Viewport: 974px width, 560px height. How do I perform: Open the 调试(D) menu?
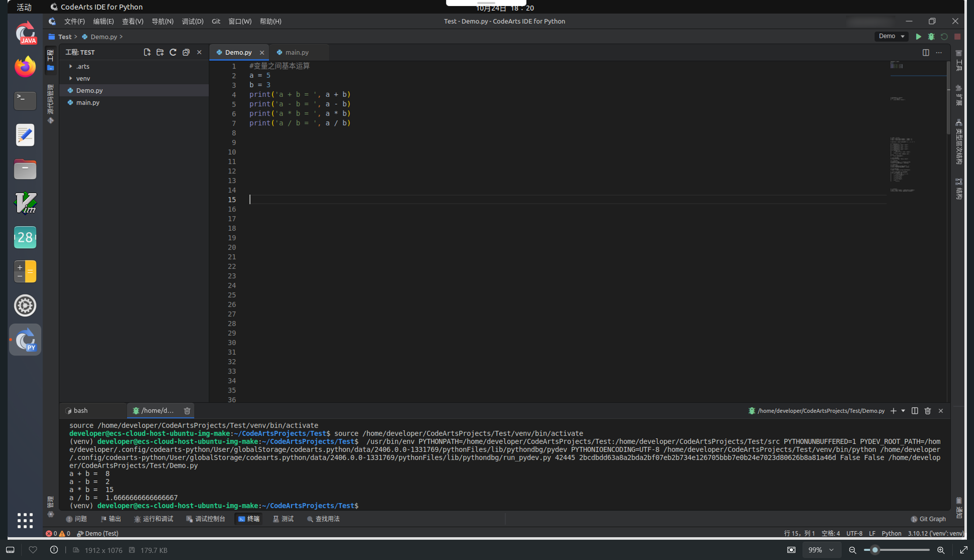pyautogui.click(x=192, y=21)
